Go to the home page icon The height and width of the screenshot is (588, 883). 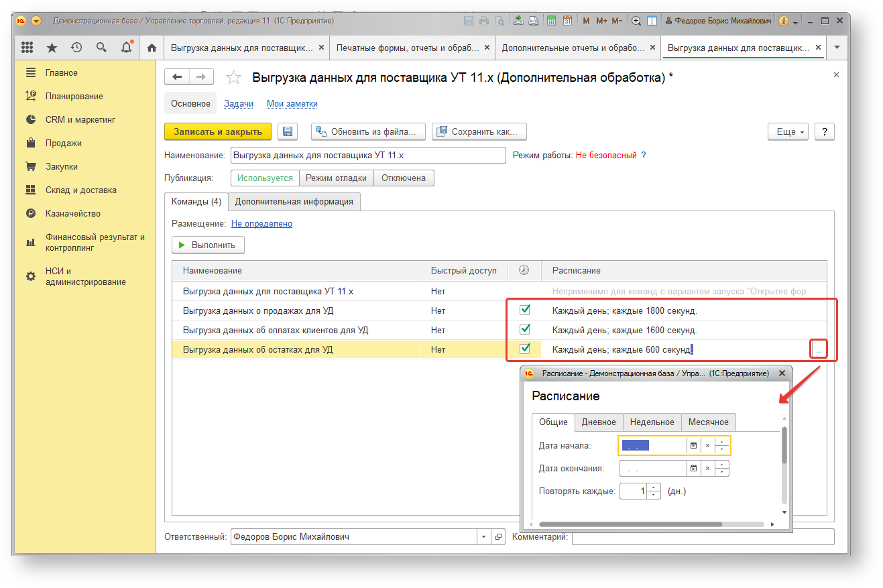(x=152, y=48)
